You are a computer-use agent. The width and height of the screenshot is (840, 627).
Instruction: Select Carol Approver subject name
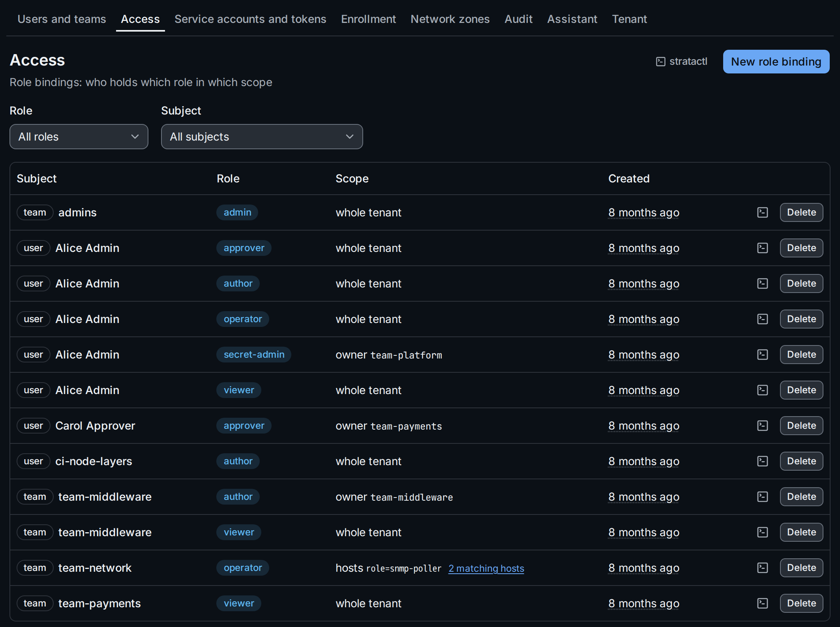95,426
